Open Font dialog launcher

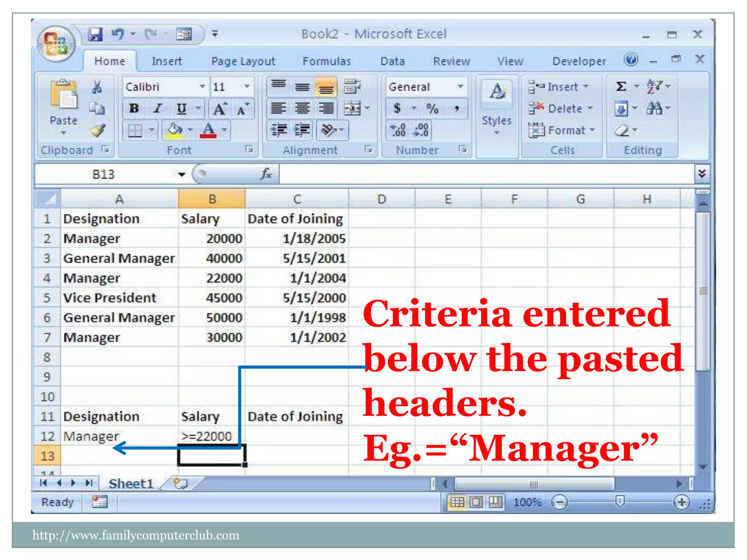coord(250,149)
